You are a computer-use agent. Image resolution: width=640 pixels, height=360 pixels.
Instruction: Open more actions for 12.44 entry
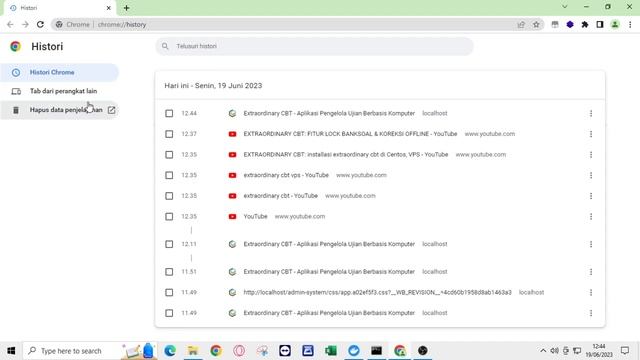[591, 113]
